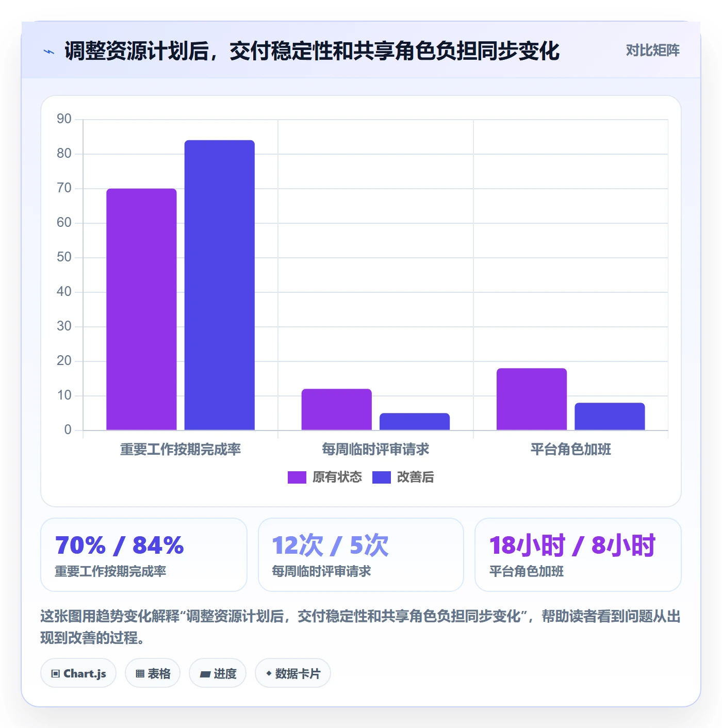Click the 50 value on the y-axis

(x=64, y=257)
